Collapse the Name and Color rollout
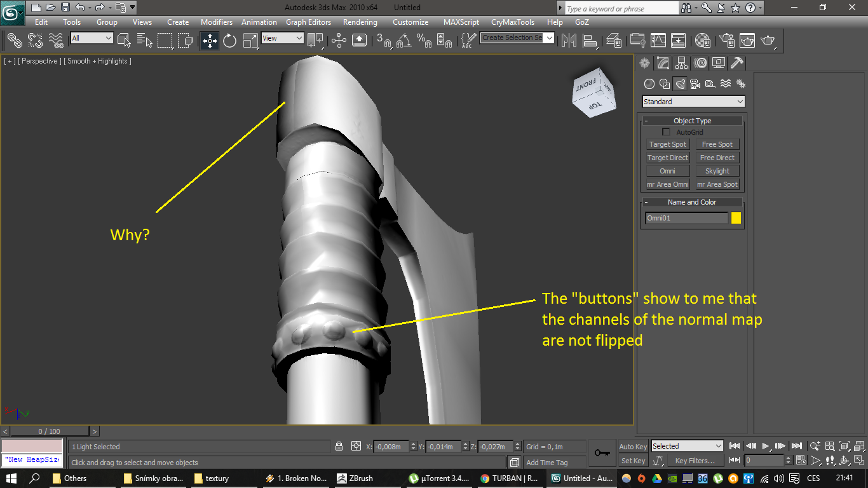The height and width of the screenshot is (488, 868). [x=692, y=202]
